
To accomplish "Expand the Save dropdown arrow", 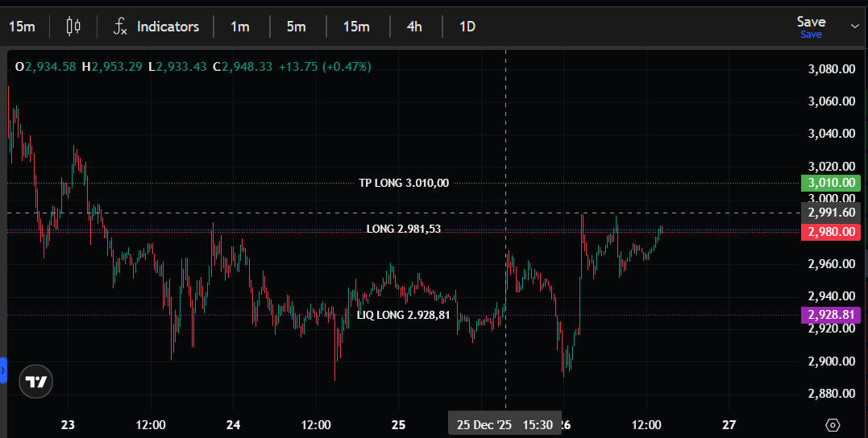I will coord(854,26).
